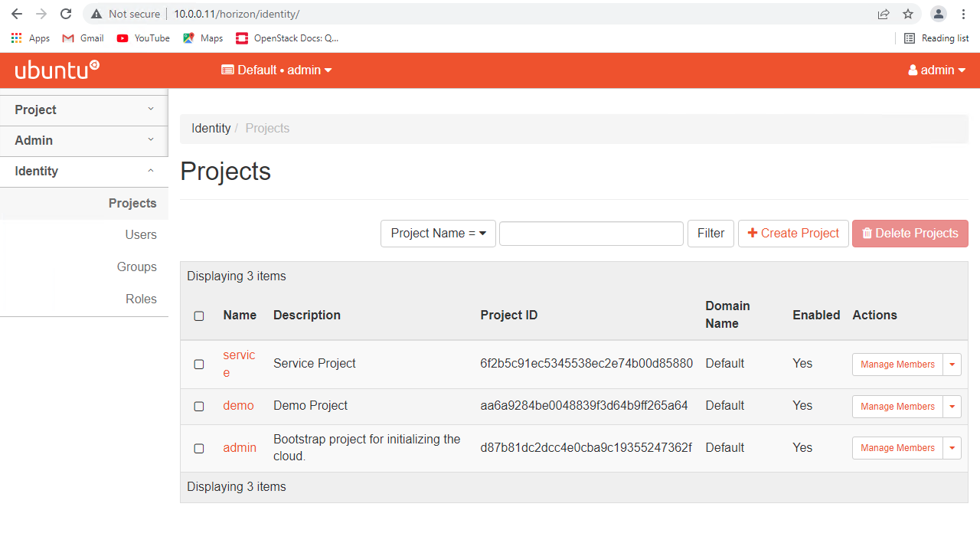Go to Groups in sidebar
The width and height of the screenshot is (980, 556).
click(x=137, y=267)
